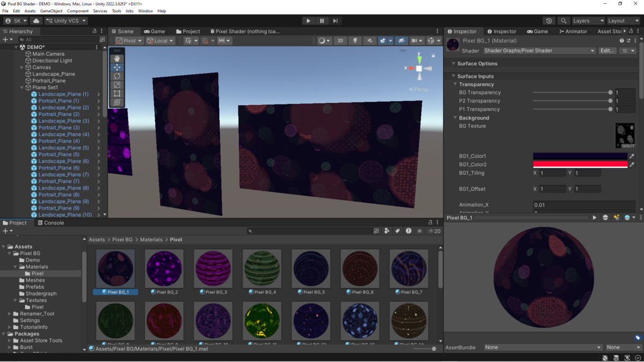
Task: Select the Move tool in Scene overlay
Action: pyautogui.click(x=117, y=68)
